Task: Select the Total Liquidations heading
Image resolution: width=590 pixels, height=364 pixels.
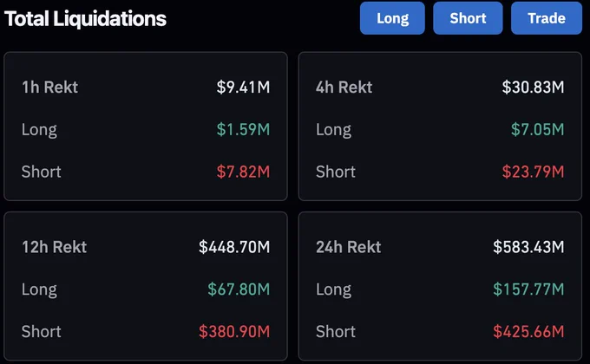Action: tap(85, 19)
